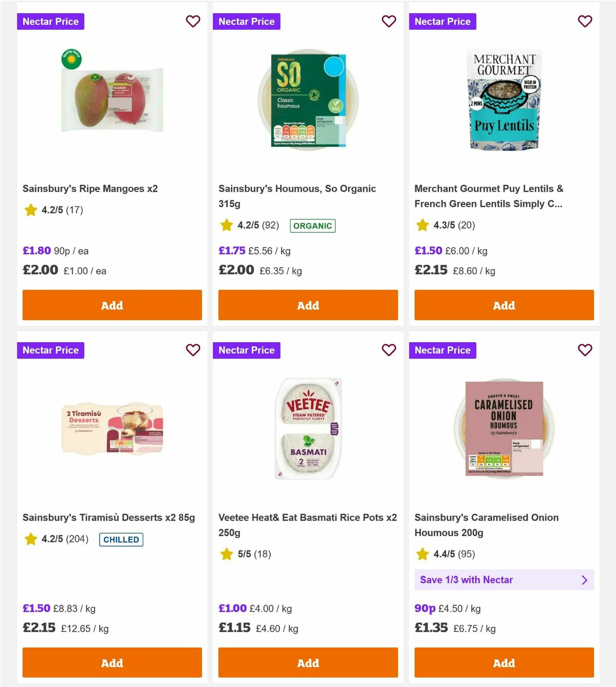
Task: Add Sainsbury's Ripe Mangoes to basket
Action: tap(111, 305)
